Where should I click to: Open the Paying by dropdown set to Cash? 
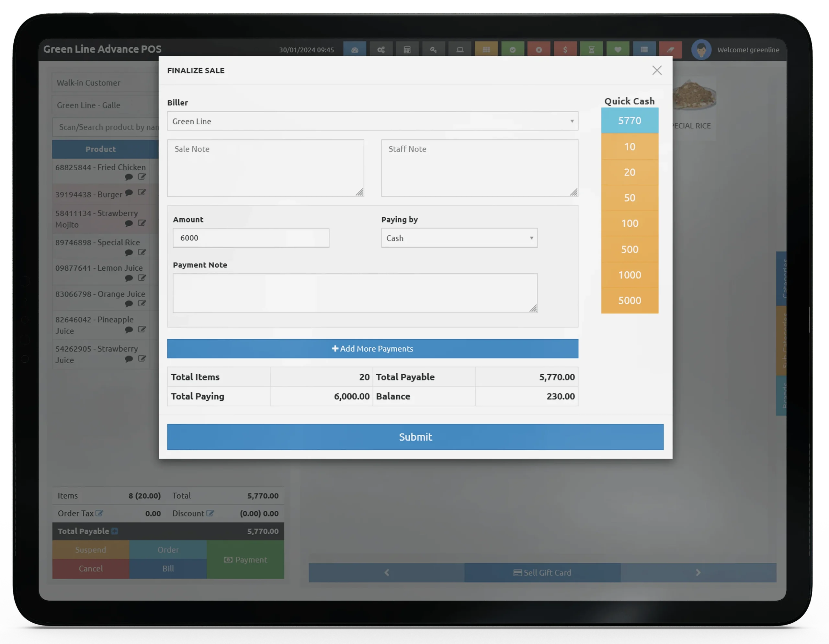459,238
